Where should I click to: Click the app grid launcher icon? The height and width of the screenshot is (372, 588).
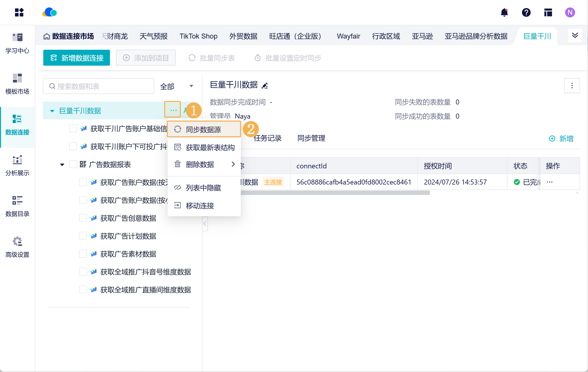point(19,12)
